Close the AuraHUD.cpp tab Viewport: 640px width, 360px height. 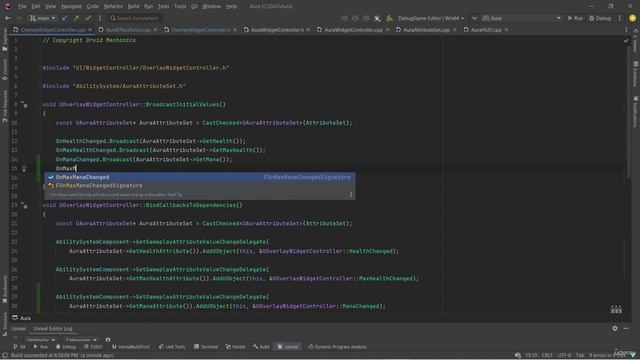[x=507, y=30]
